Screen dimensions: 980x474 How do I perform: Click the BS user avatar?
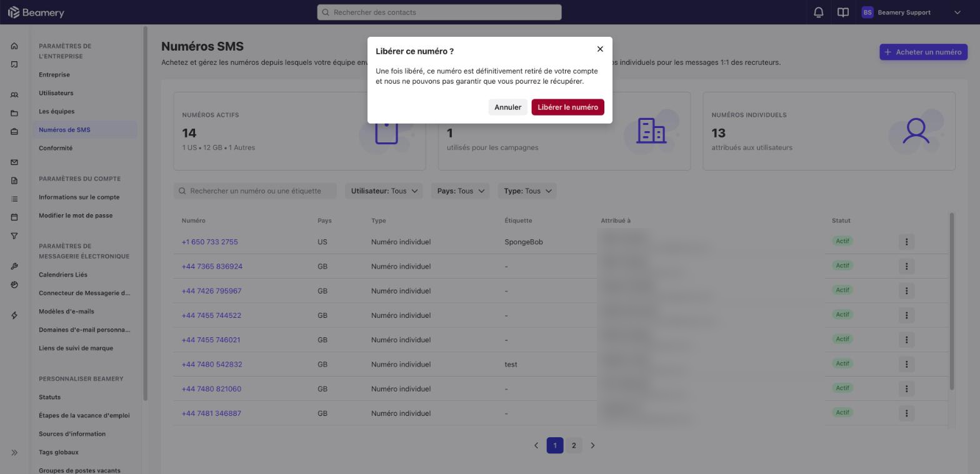[x=867, y=12]
